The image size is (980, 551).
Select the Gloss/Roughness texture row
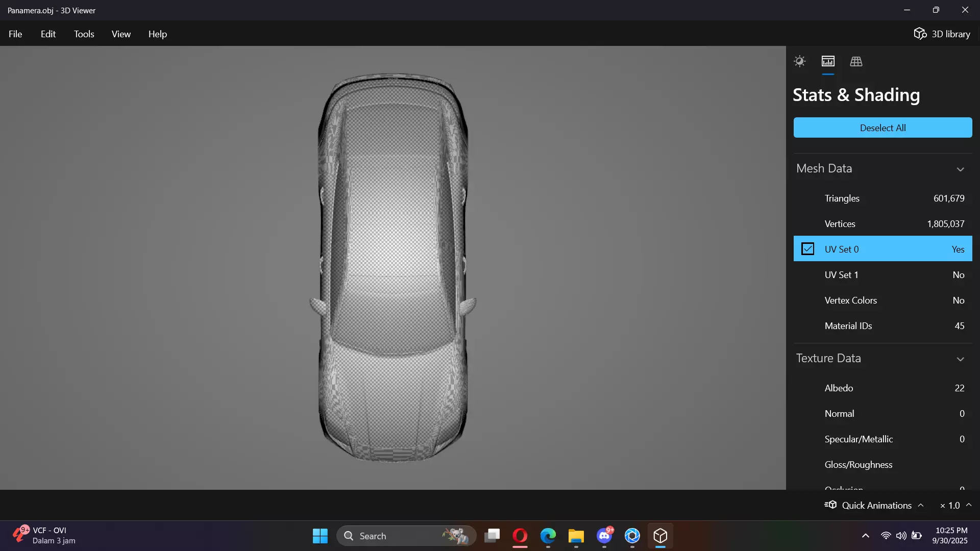pos(883,464)
